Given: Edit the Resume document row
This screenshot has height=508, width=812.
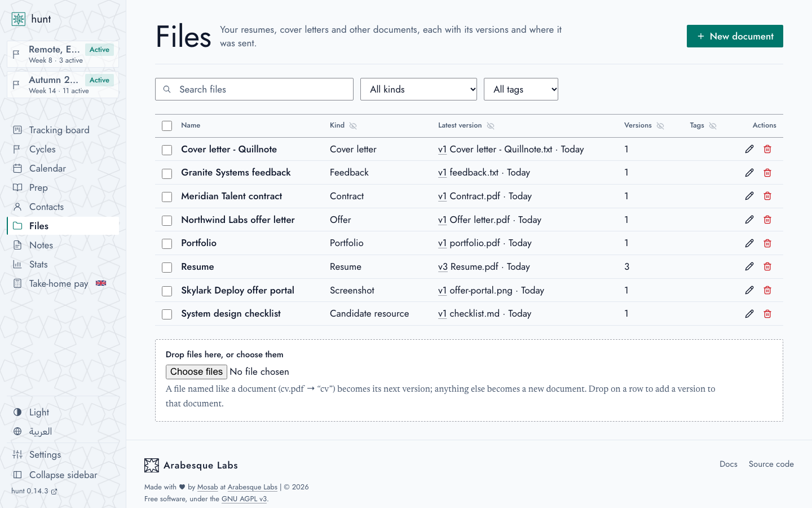Looking at the screenshot, I should 749,266.
